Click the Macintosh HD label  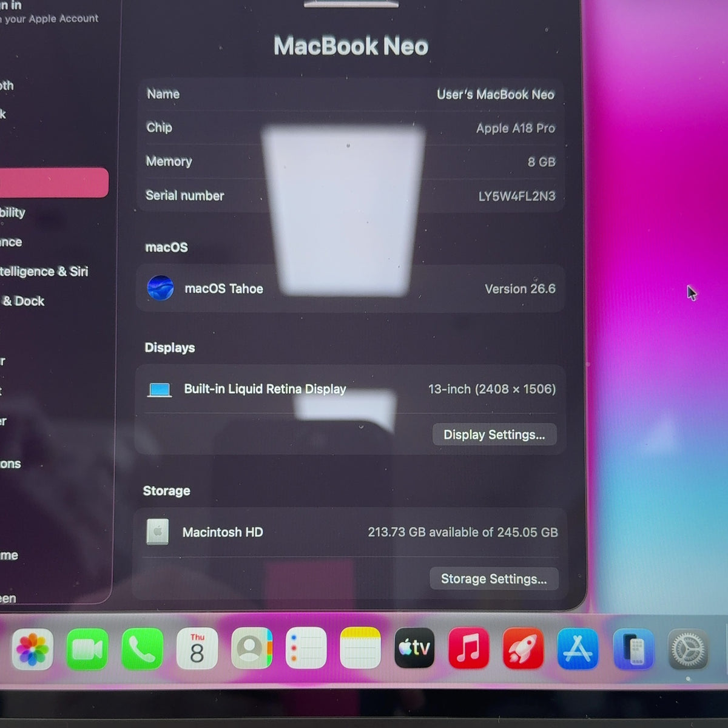[x=223, y=532]
